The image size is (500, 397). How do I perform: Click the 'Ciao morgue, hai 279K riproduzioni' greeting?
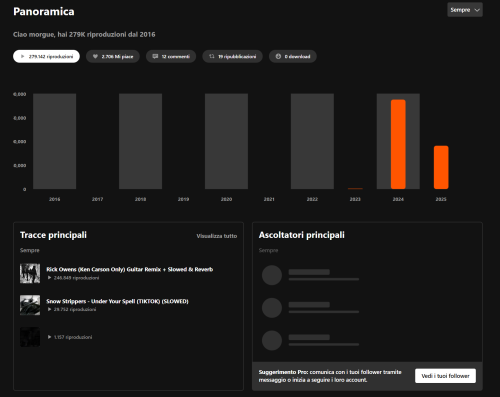pyautogui.click(x=84, y=34)
